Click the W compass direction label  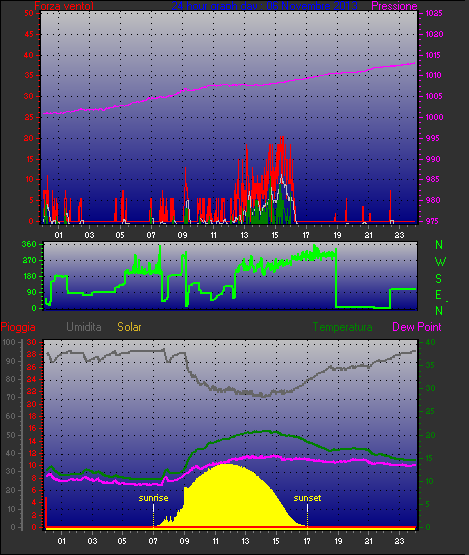(440, 262)
